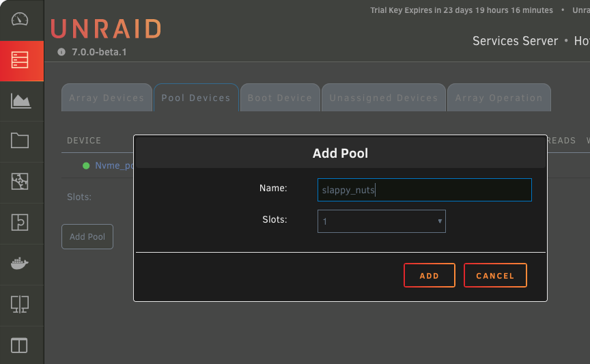This screenshot has height=364, width=590.
Task: Open the Shares folder icon in sidebar
Action: [x=20, y=141]
